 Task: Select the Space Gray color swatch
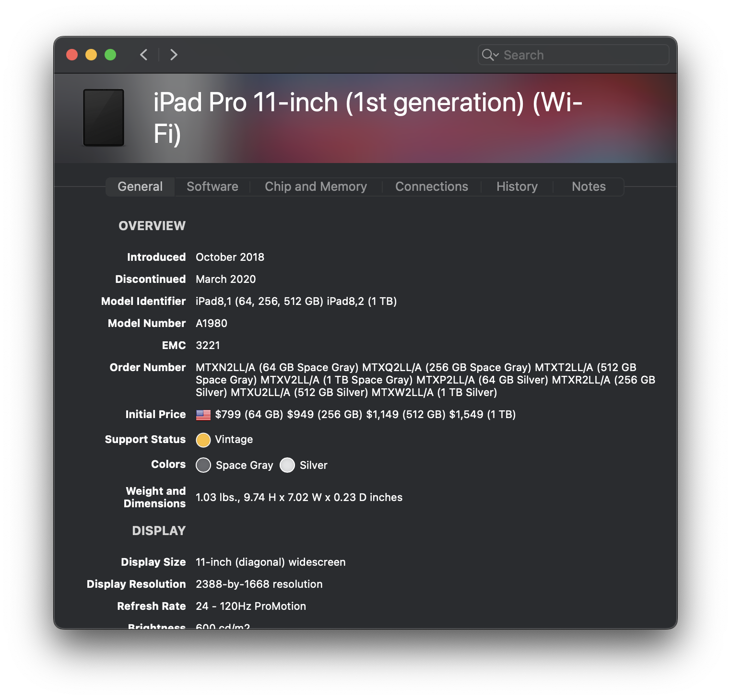(x=203, y=465)
